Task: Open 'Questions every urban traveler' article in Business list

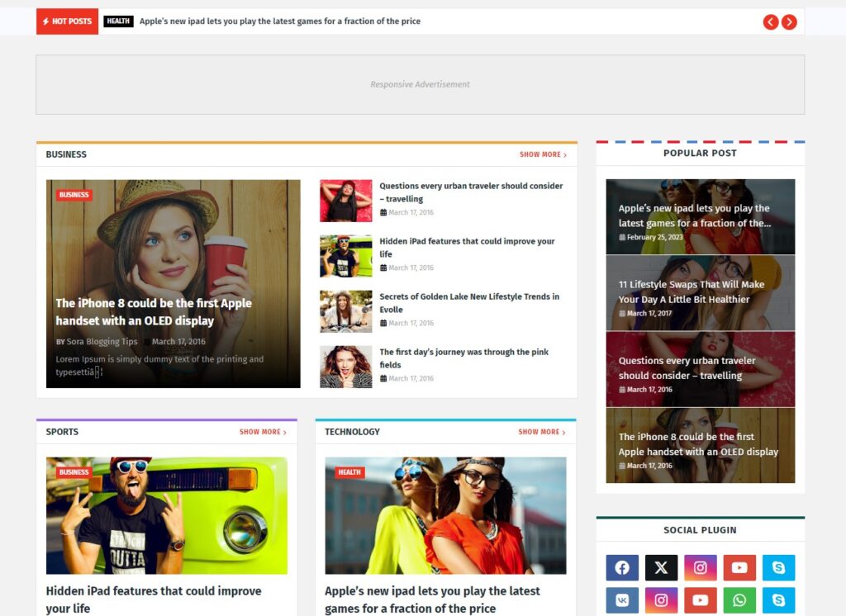Action: click(x=471, y=192)
